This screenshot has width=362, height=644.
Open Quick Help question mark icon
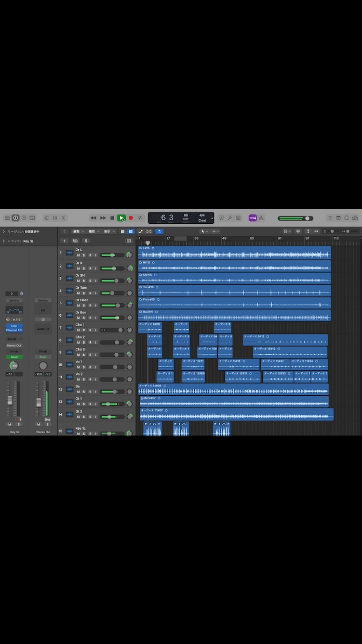coord(24,218)
